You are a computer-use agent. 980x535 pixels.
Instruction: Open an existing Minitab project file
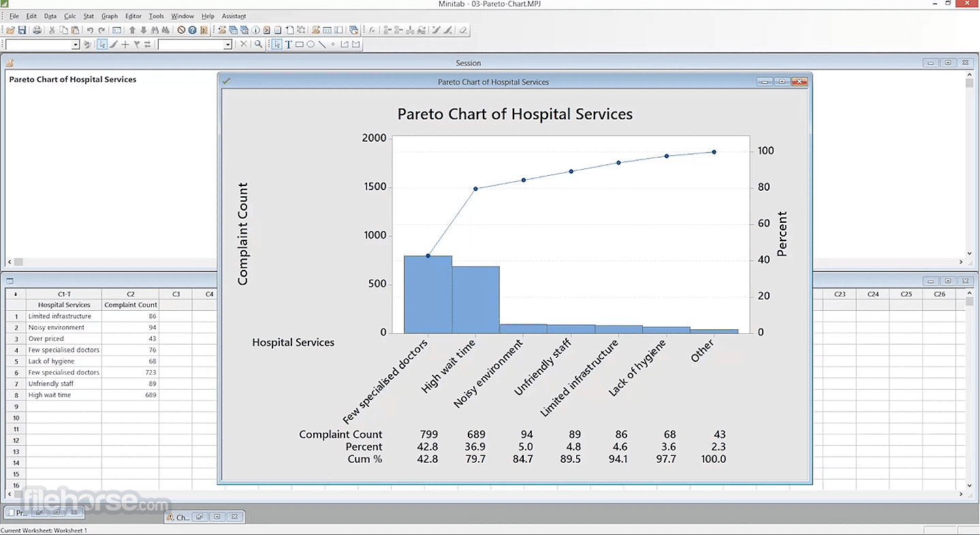pos(12,30)
